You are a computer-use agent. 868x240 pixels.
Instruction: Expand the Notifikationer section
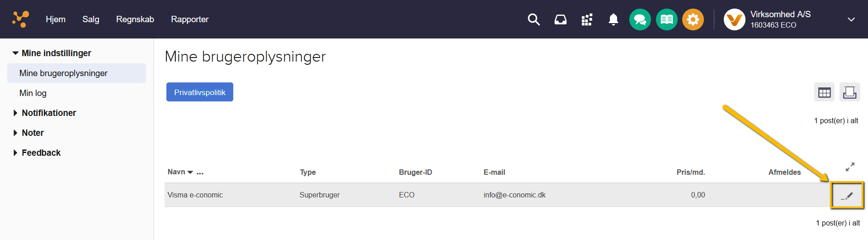pos(44,113)
